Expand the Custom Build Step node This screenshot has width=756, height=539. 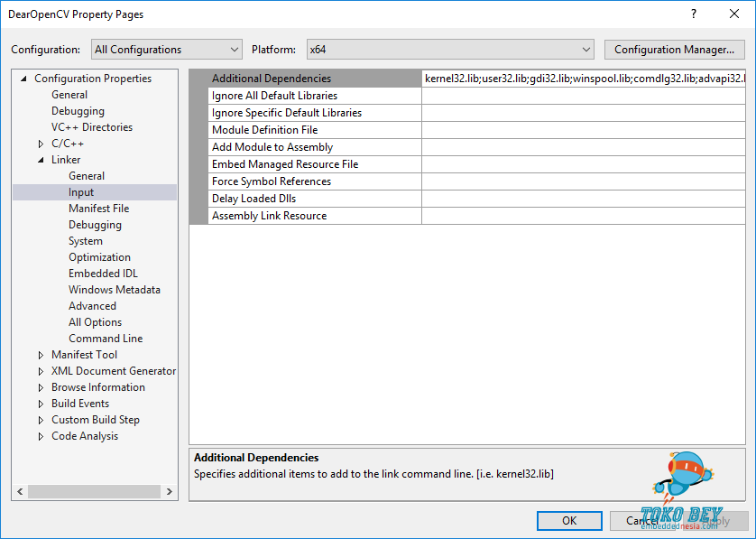41,421
